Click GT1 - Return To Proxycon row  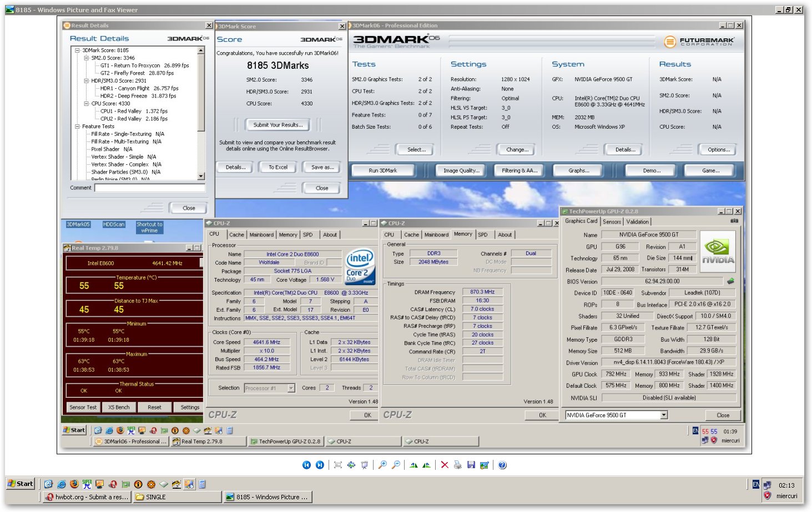144,65
